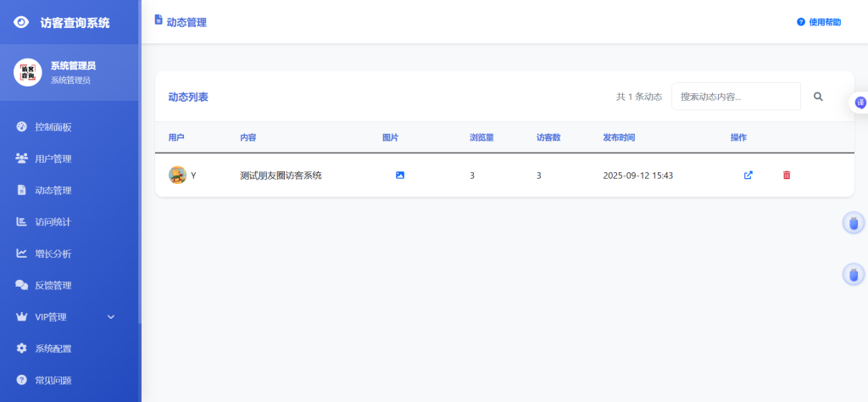Click the 共 1 条动态 count text

click(639, 97)
